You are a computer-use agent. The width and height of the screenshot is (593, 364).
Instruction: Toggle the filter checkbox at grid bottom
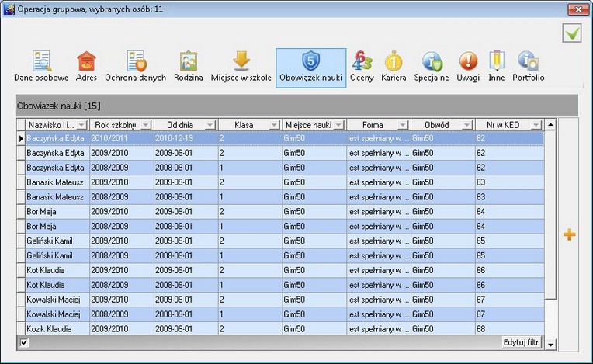tap(24, 343)
